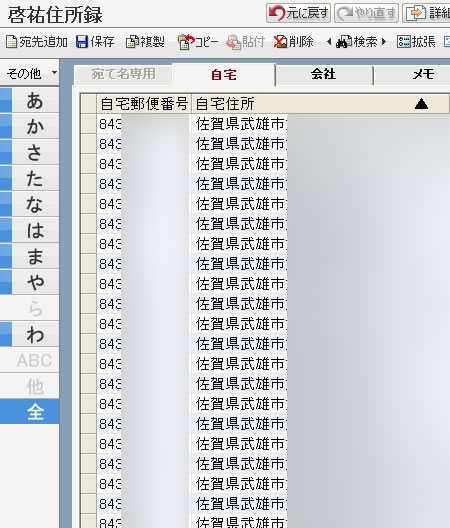Duplicate entry using the 複製 icon
Viewport: 450px width, 528px height.
(132, 42)
